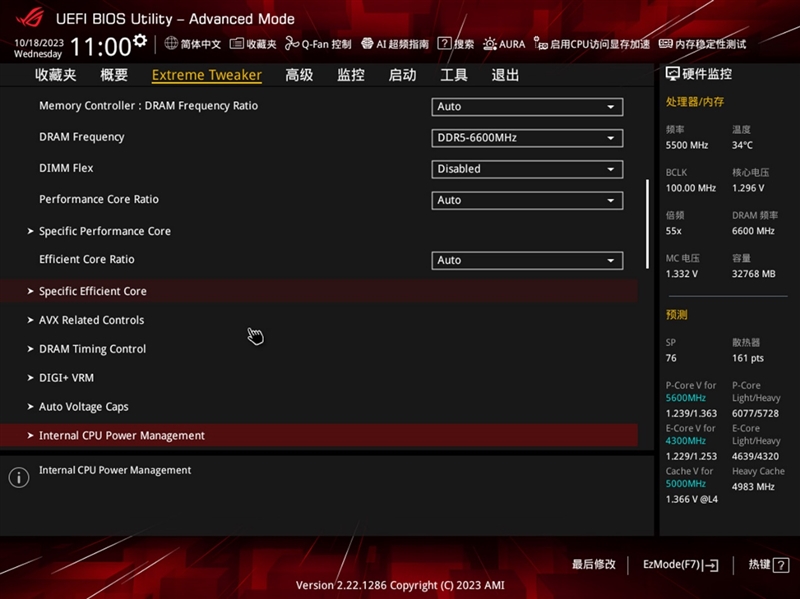Screen dimensions: 800x599
Task: Switch to 工具 tab
Action: click(454, 75)
